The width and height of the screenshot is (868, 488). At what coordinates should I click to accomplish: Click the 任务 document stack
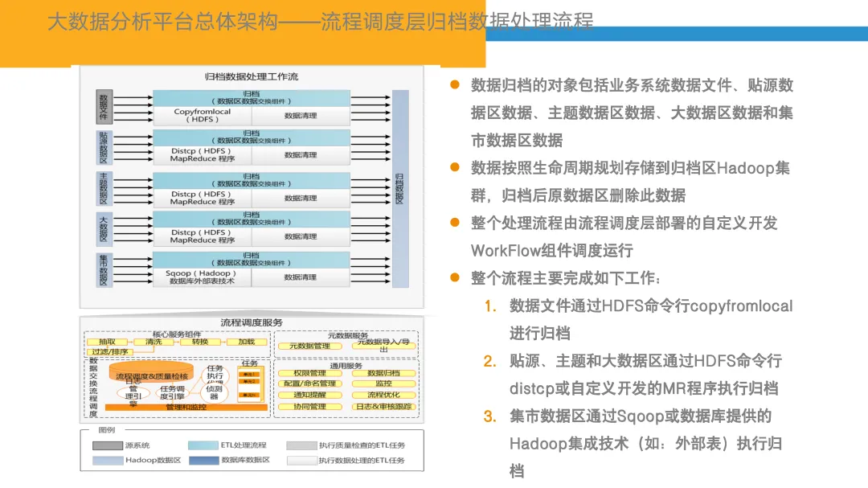[249, 382]
